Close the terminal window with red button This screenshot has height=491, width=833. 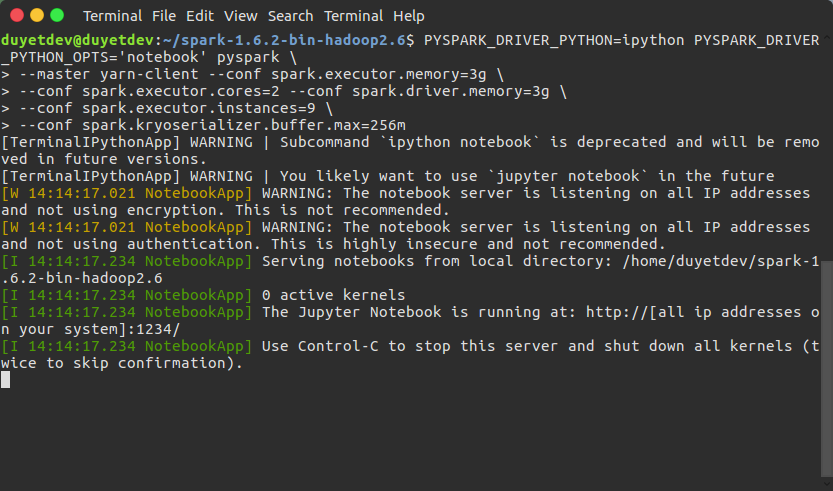pyautogui.click(x=17, y=15)
